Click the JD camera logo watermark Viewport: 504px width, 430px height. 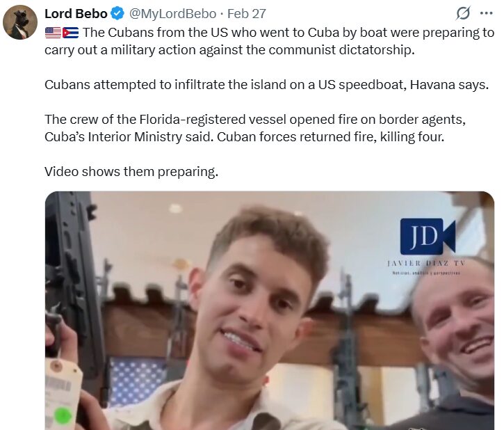click(x=428, y=237)
